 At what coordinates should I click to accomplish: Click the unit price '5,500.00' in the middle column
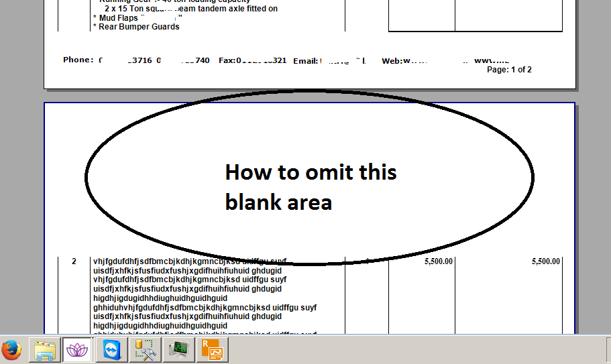439,261
